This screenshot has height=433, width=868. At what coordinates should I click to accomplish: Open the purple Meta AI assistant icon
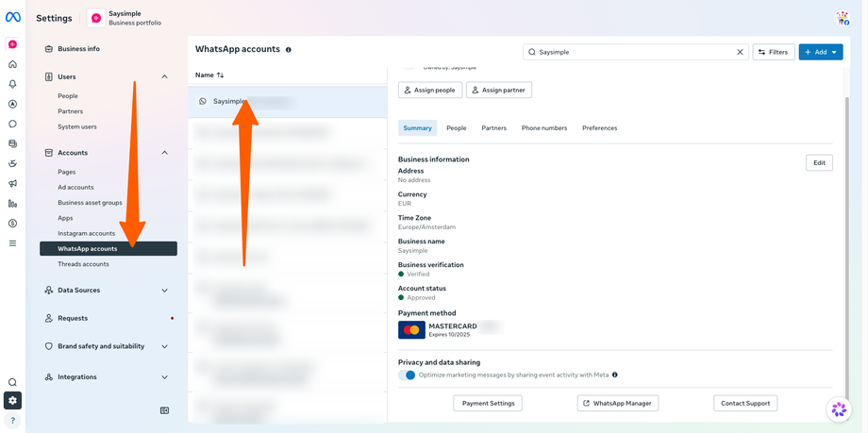(x=839, y=409)
